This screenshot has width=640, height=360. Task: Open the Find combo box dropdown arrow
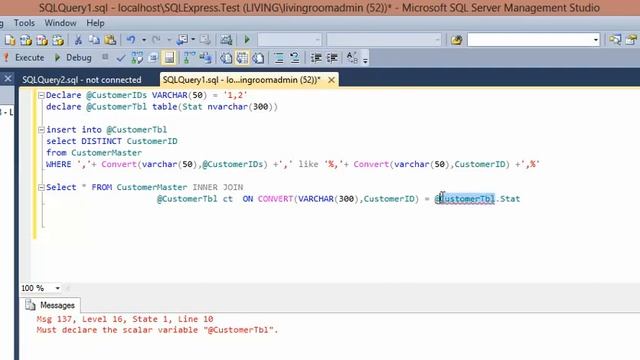click(x=596, y=40)
